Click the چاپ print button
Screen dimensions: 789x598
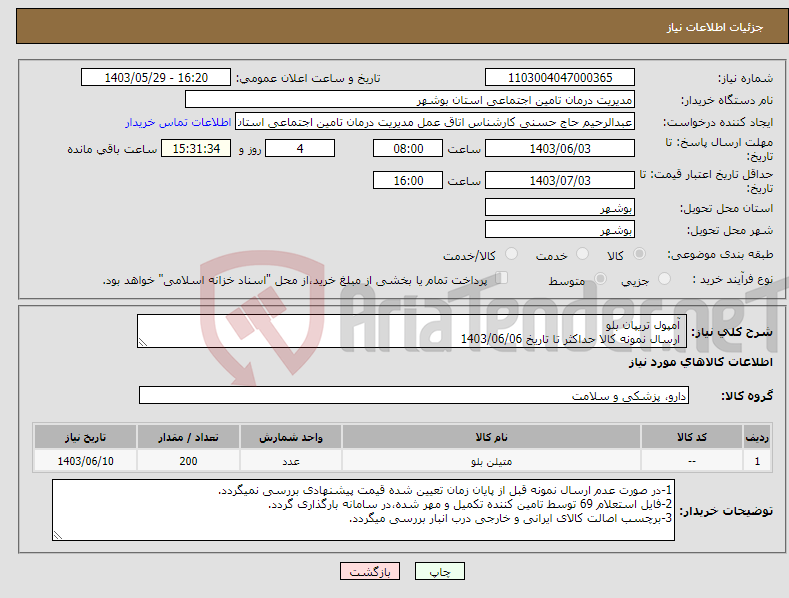440,571
